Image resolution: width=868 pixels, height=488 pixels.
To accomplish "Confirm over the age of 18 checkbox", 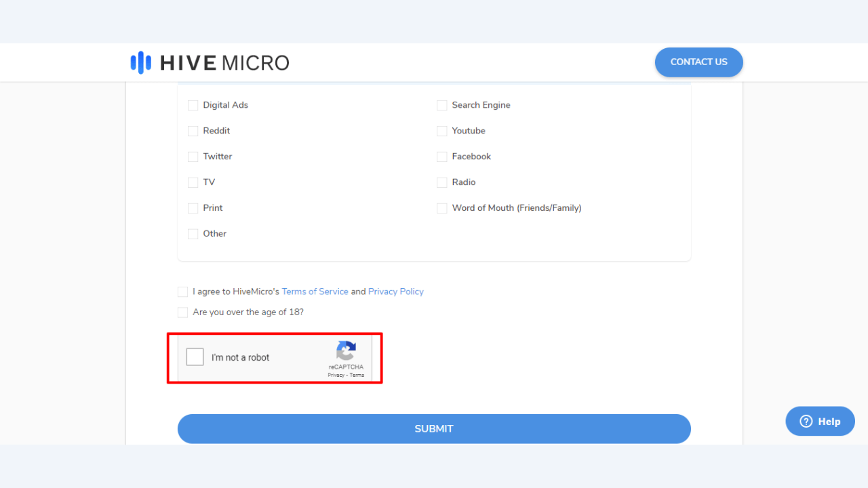I will tap(183, 312).
